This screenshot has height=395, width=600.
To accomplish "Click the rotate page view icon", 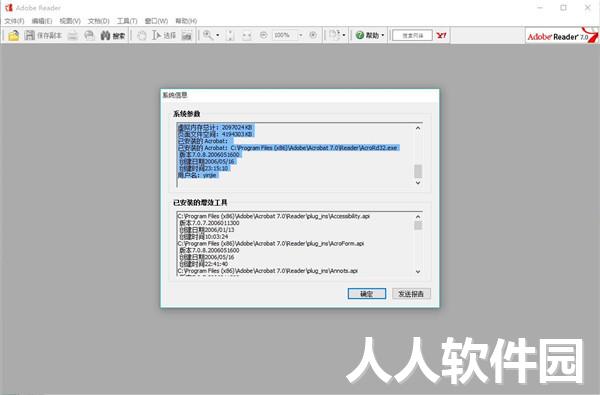I will click(x=334, y=35).
